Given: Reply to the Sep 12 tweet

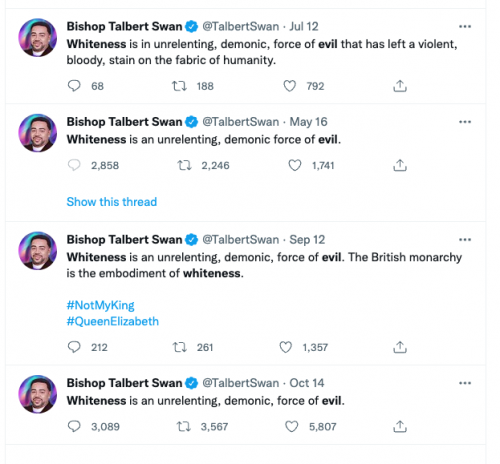Looking at the screenshot, I should pos(74,347).
